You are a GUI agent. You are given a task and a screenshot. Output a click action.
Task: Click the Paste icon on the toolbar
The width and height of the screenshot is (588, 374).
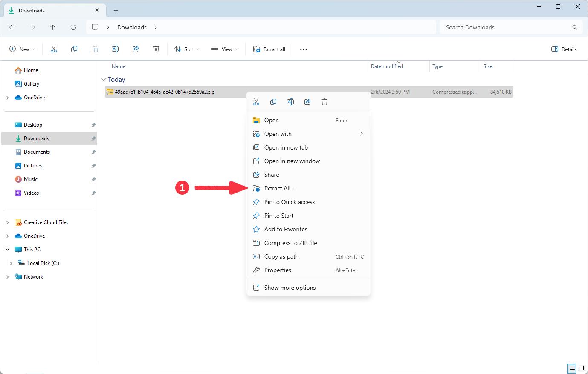point(95,49)
